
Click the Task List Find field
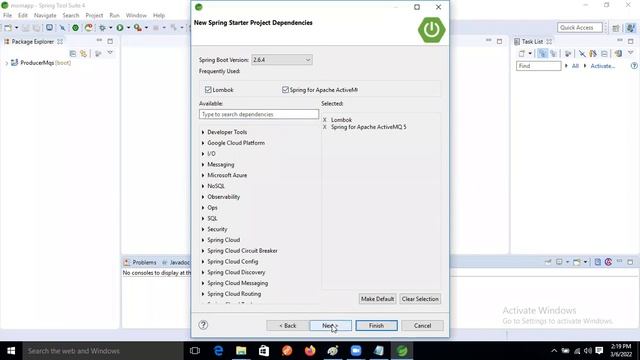point(539,66)
